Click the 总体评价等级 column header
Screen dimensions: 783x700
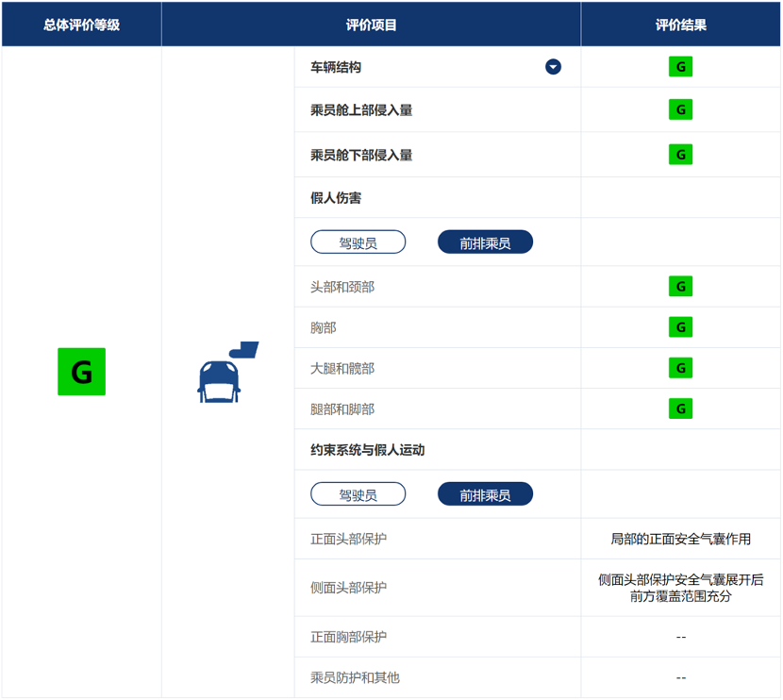pyautogui.click(x=81, y=25)
